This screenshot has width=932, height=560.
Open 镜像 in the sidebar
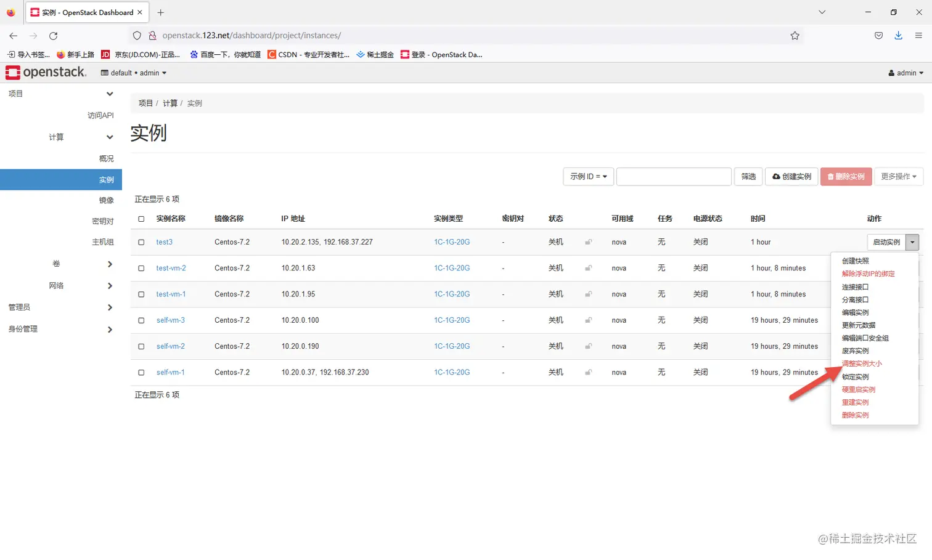pos(107,200)
